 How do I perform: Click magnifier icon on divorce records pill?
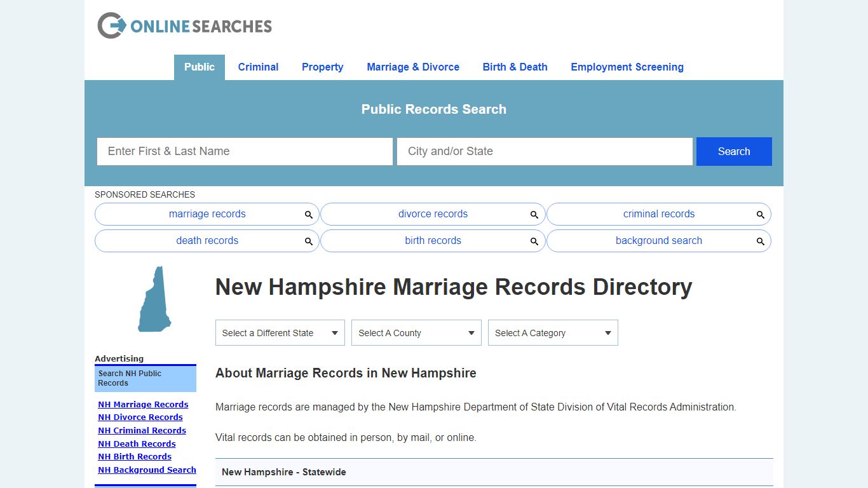click(534, 215)
